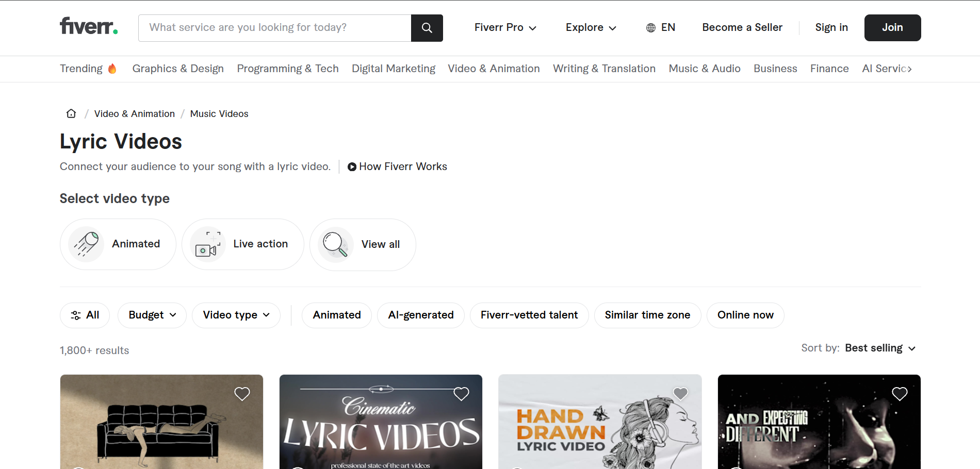Click the Join button
Viewport: 980px width, 469px height.
pos(892,28)
